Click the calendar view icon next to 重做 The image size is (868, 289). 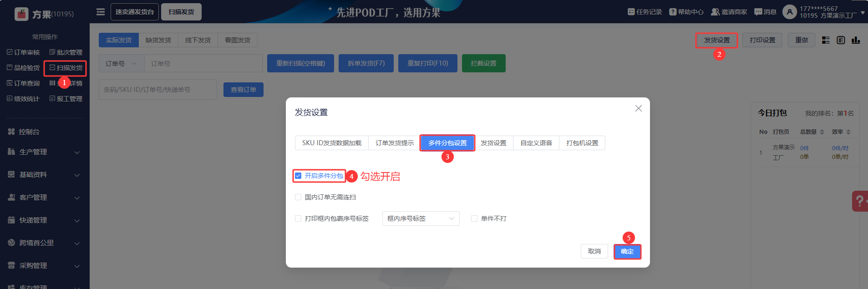pyautogui.click(x=841, y=40)
